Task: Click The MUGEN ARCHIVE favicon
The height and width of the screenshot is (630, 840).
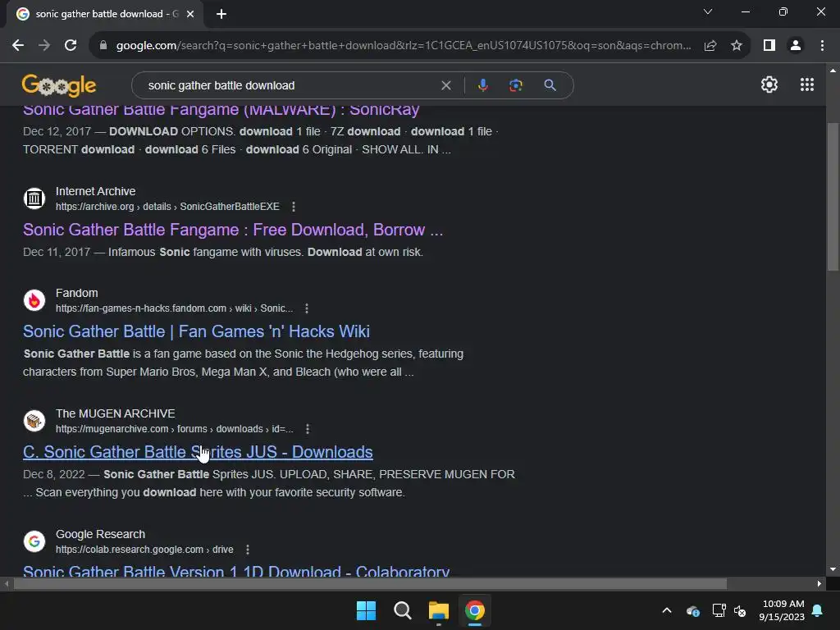Action: [34, 421]
